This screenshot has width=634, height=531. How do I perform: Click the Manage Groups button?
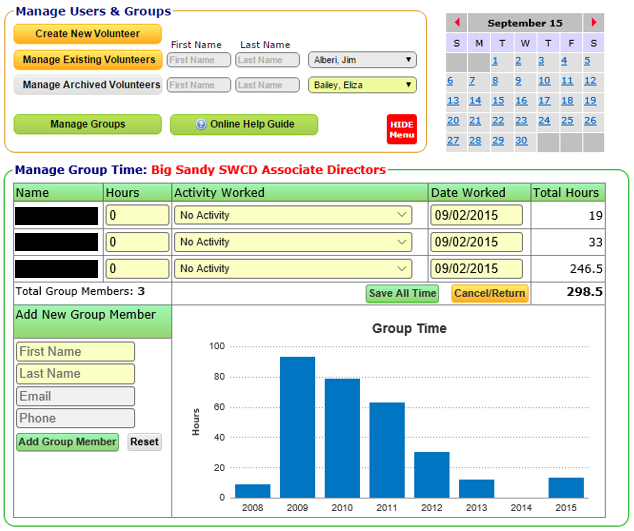pos(87,124)
